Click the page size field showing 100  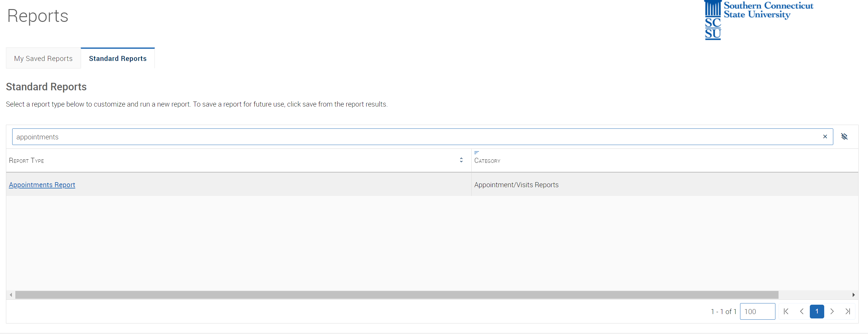click(758, 312)
